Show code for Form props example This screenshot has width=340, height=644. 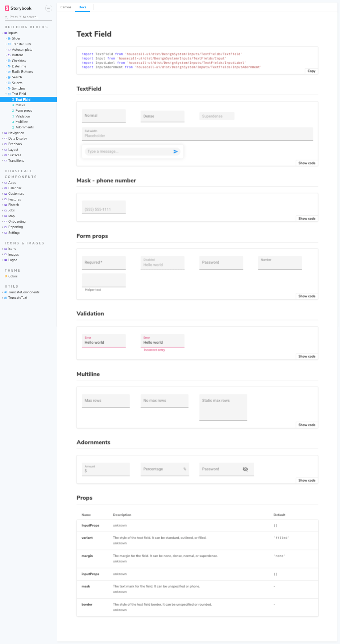pyautogui.click(x=307, y=296)
